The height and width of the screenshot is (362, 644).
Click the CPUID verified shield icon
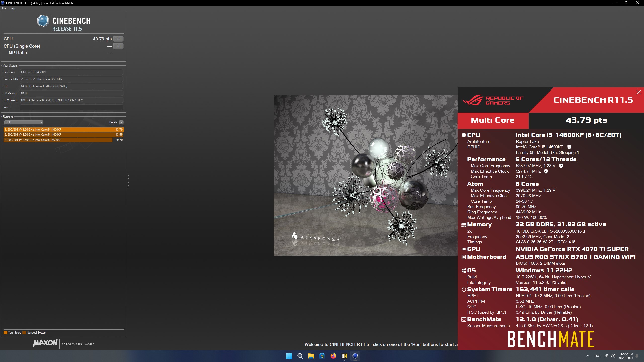(x=569, y=147)
